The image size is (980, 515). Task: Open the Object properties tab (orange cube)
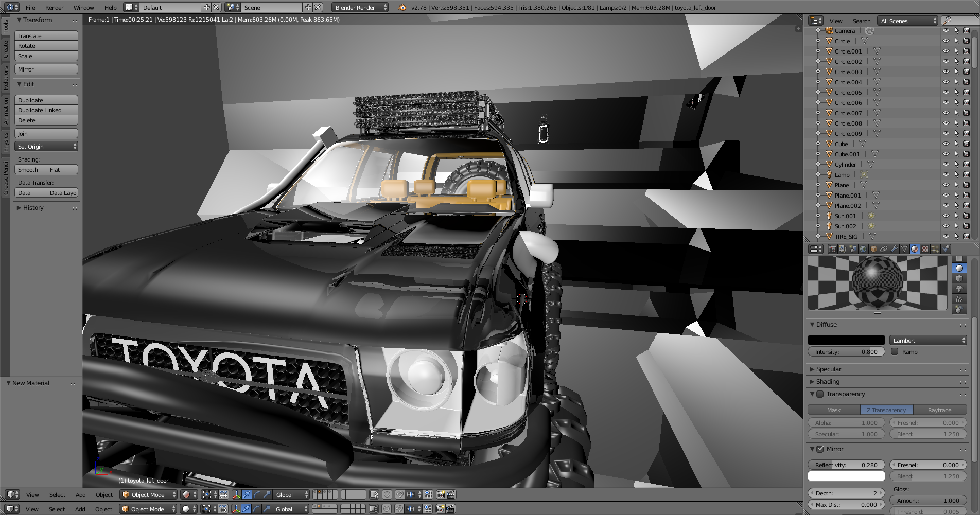(x=873, y=249)
